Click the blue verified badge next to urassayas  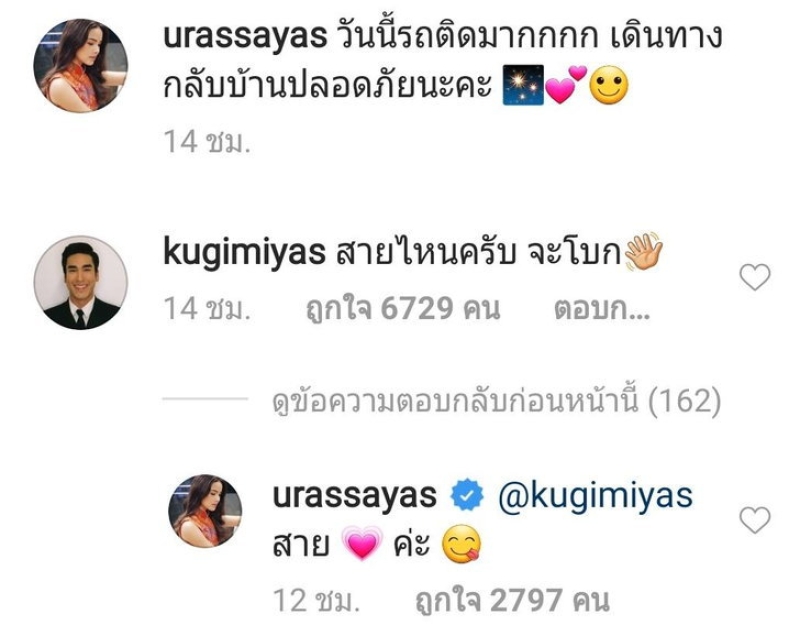(x=467, y=495)
